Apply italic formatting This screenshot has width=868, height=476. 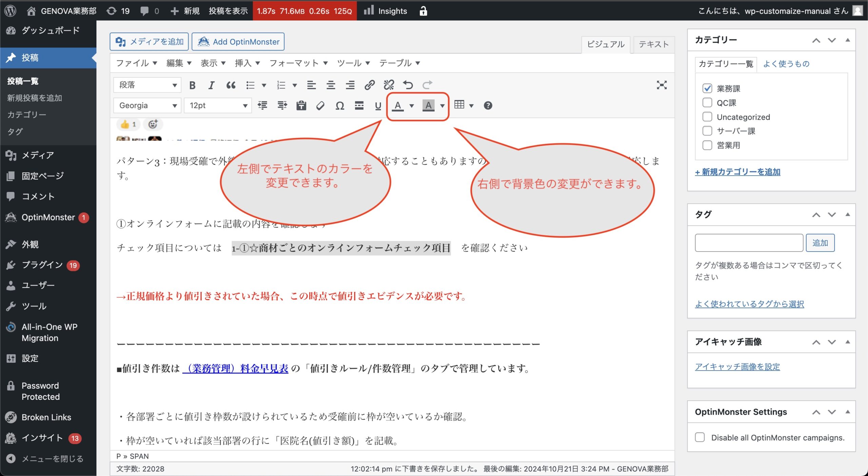point(211,85)
